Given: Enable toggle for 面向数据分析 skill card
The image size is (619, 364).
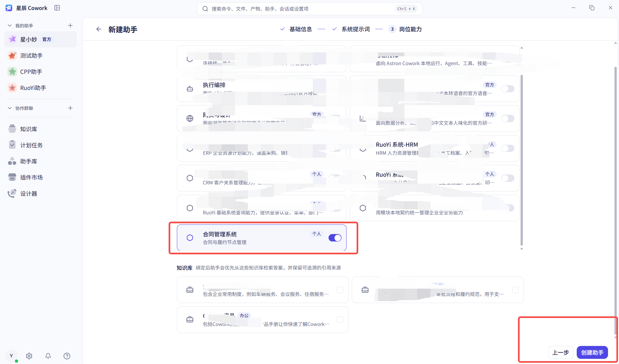Looking at the screenshot, I should (508, 119).
